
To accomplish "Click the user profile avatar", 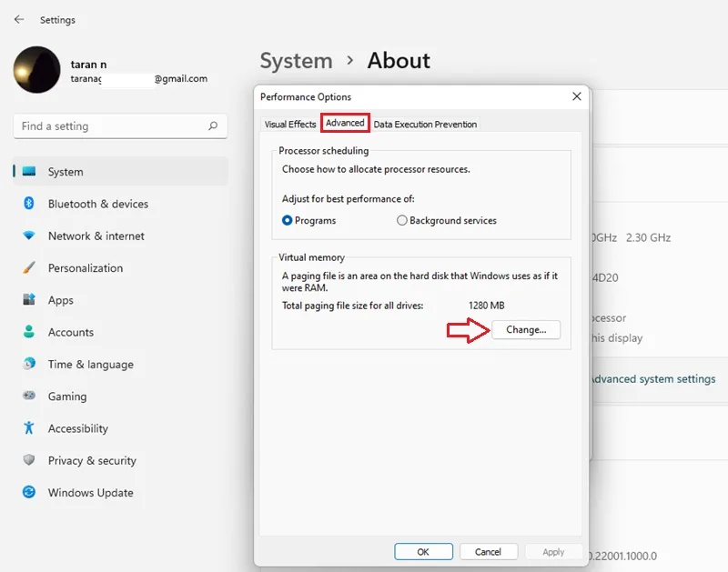I will click(x=36, y=70).
